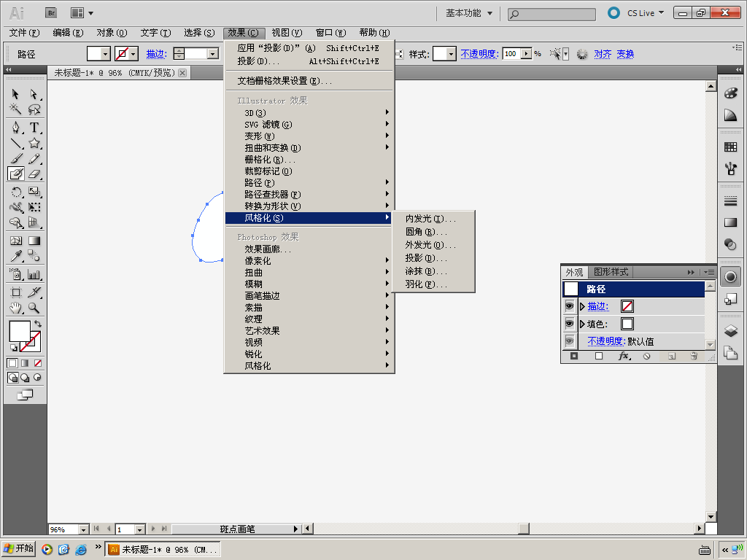747x560 pixels.
Task: Choose the Lasso tool
Action: pyautogui.click(x=34, y=109)
